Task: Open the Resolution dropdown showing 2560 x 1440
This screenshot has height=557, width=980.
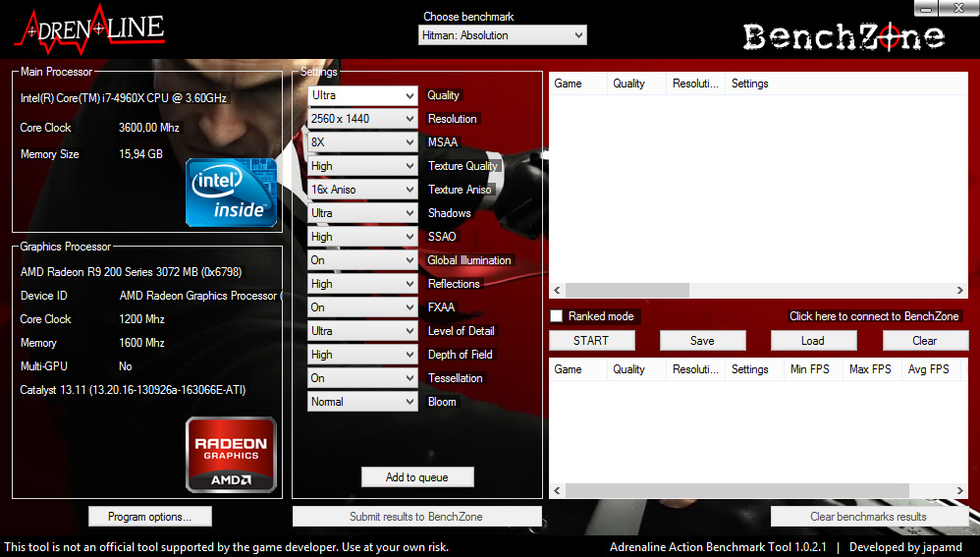Action: [362, 119]
